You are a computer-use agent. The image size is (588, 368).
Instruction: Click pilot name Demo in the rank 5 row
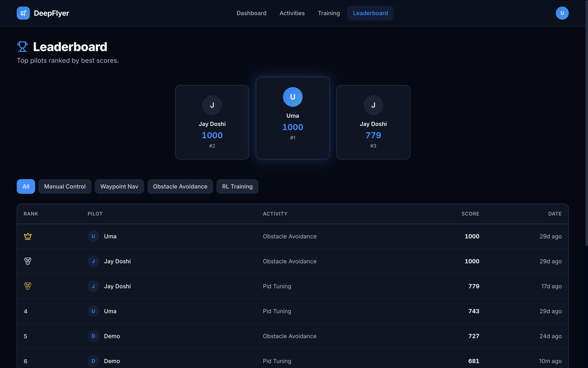click(112, 336)
